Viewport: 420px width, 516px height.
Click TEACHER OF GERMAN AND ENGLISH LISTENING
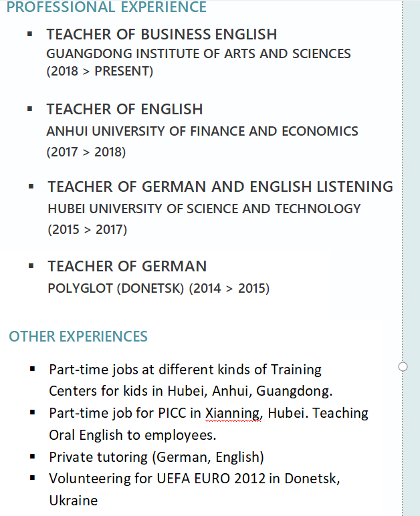coord(220,186)
